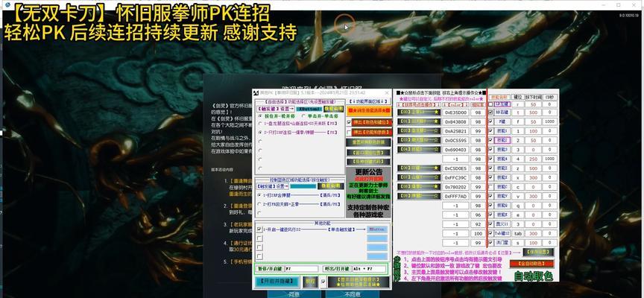Screen dimensions: 644x298
Task: Click the CD field 1000 in key 4 row
Action: pos(550,159)
